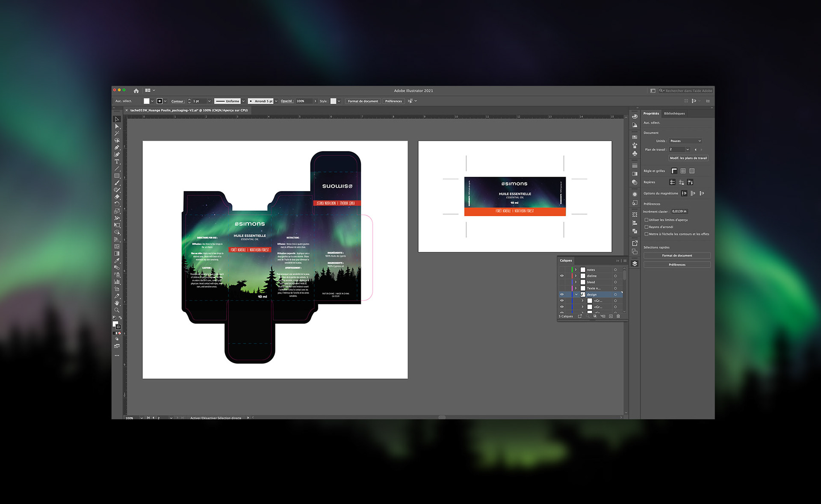Hide the dieline layer
The width and height of the screenshot is (821, 504).
click(562, 276)
